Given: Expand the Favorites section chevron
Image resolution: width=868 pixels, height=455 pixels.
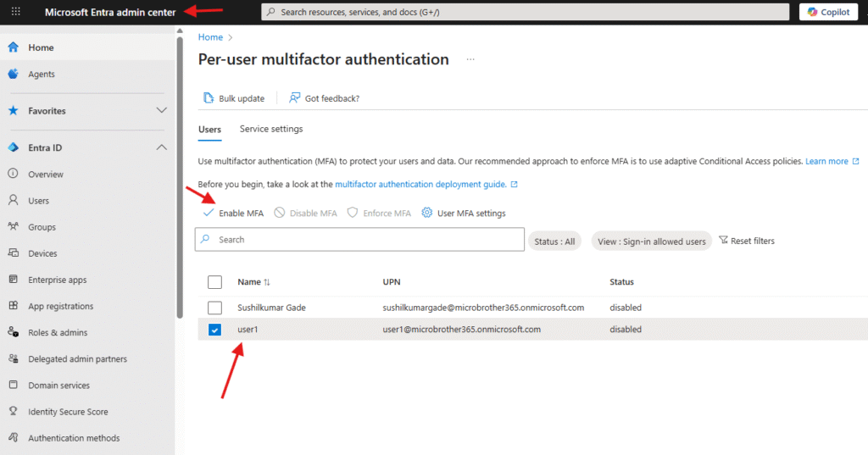Looking at the screenshot, I should pyautogui.click(x=162, y=110).
